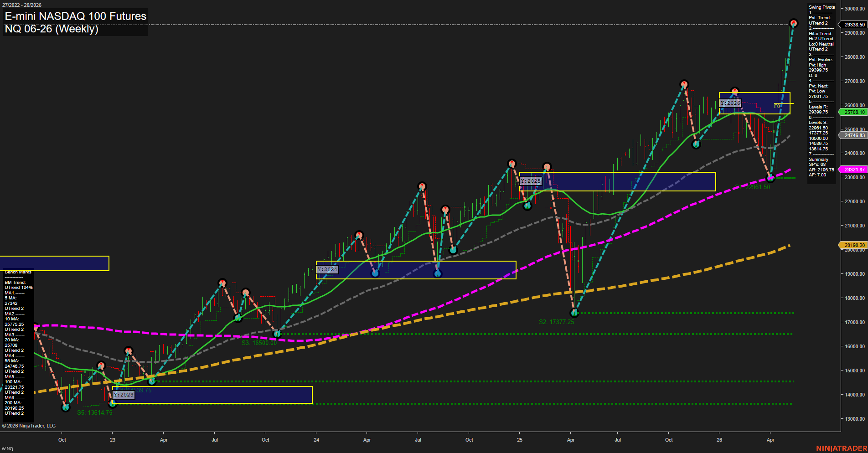
Task: Click the '25' year label on time axis
Action: pos(520,440)
